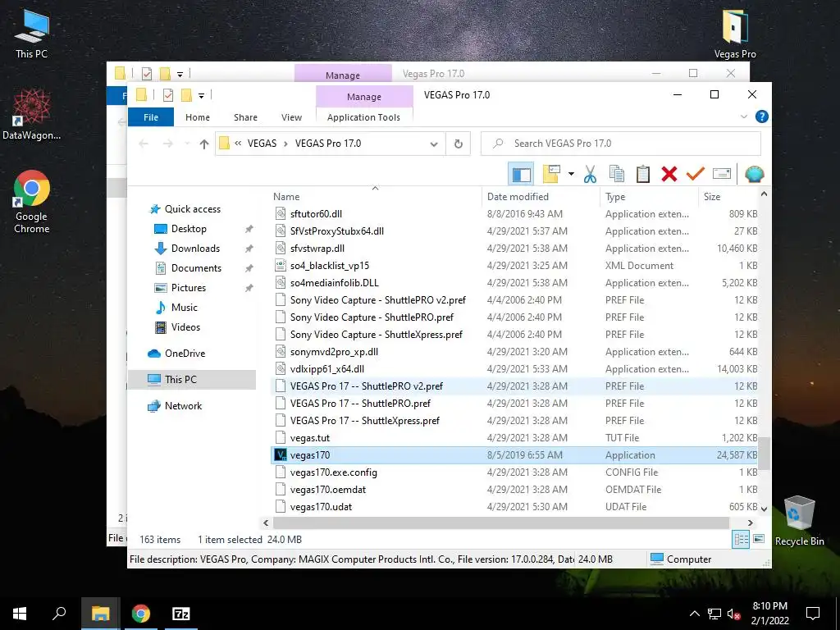The height and width of the screenshot is (630, 840).
Task: Open Google Chrome from the taskbar
Action: click(x=141, y=614)
